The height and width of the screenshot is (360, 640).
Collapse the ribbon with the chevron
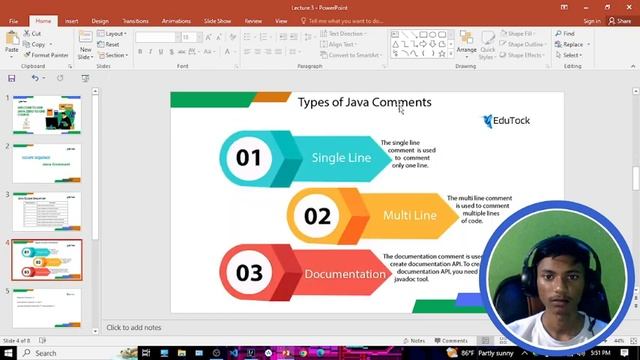[x=633, y=66]
